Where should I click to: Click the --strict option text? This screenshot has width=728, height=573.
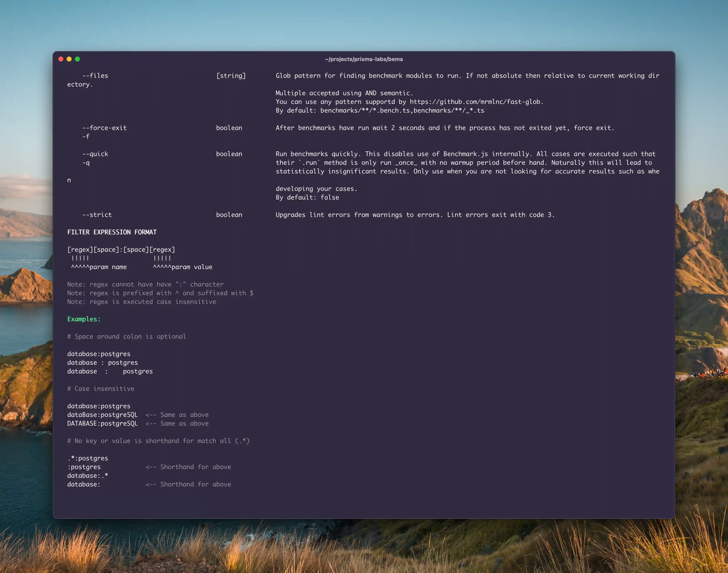click(97, 215)
